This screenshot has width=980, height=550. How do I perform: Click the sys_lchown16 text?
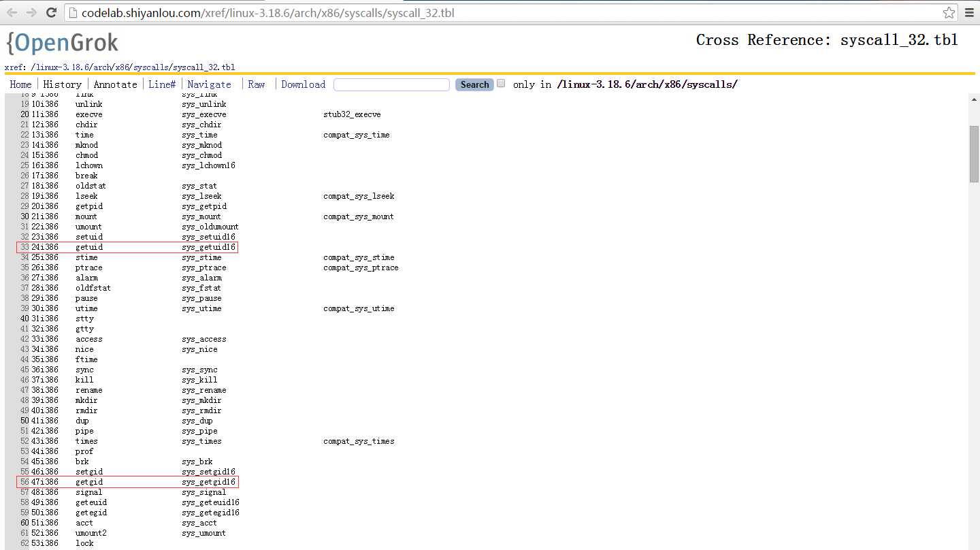coord(208,165)
